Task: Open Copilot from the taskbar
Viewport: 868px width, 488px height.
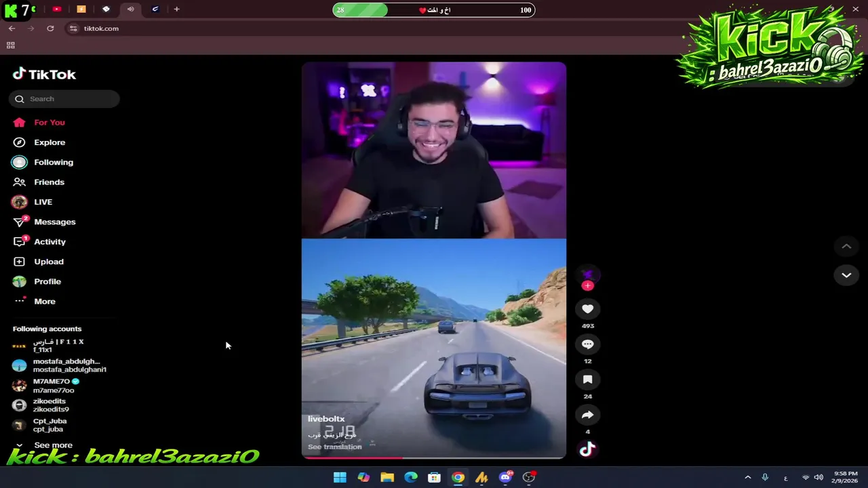Action: pos(363,478)
